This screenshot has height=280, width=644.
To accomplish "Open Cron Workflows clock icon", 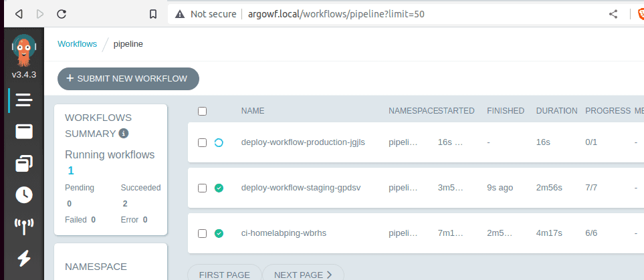I will point(24,194).
